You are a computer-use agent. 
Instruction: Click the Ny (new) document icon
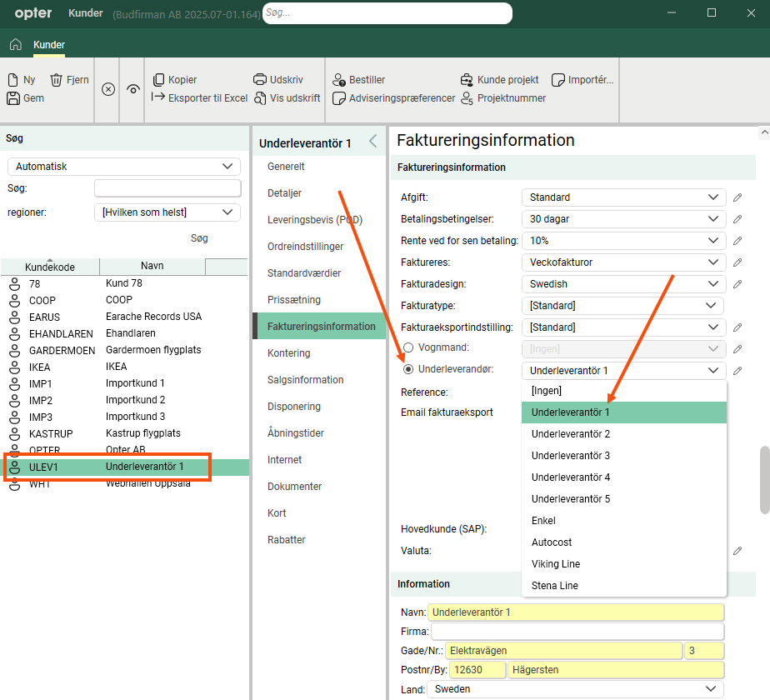12,80
